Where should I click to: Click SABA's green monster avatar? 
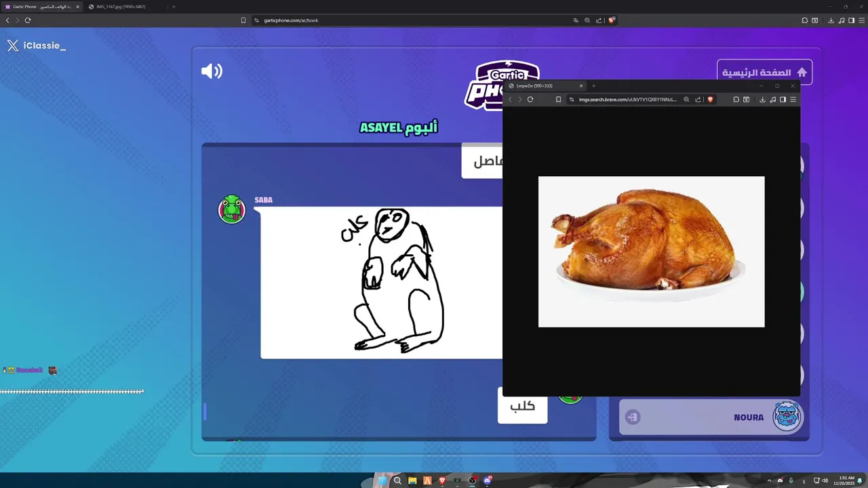(231, 209)
